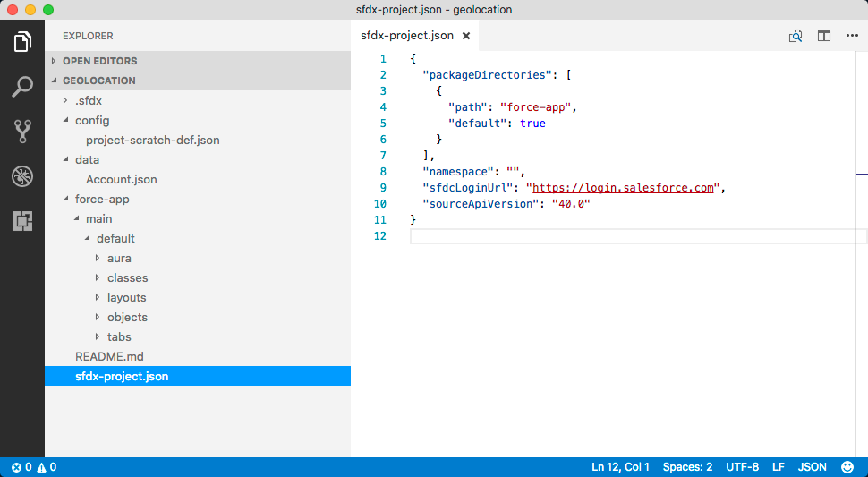868x477 pixels.
Task: Open README.md file
Action: (109, 356)
